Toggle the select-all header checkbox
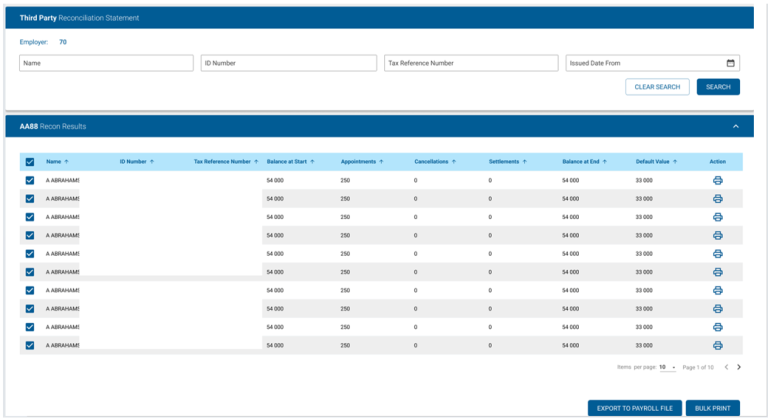768x419 pixels. click(30, 162)
